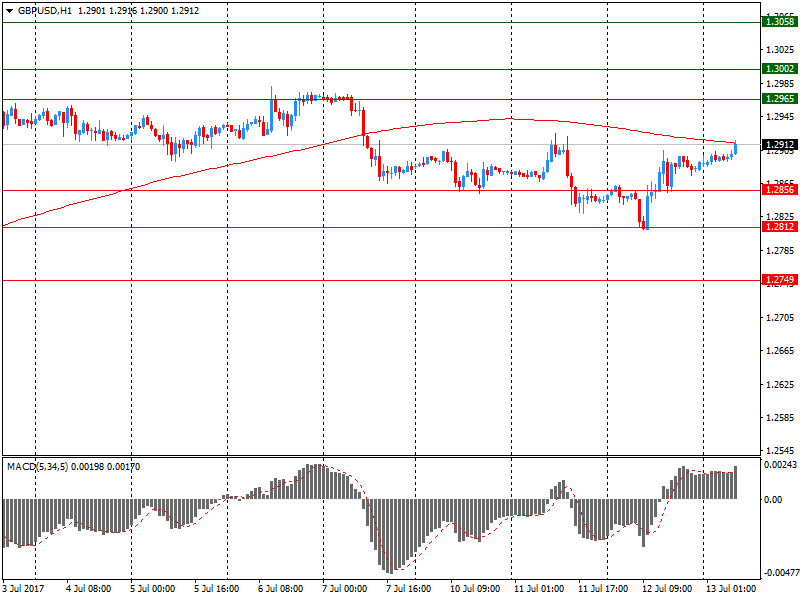
Task: Select the 1.2985 price scale value
Action: click(x=780, y=83)
